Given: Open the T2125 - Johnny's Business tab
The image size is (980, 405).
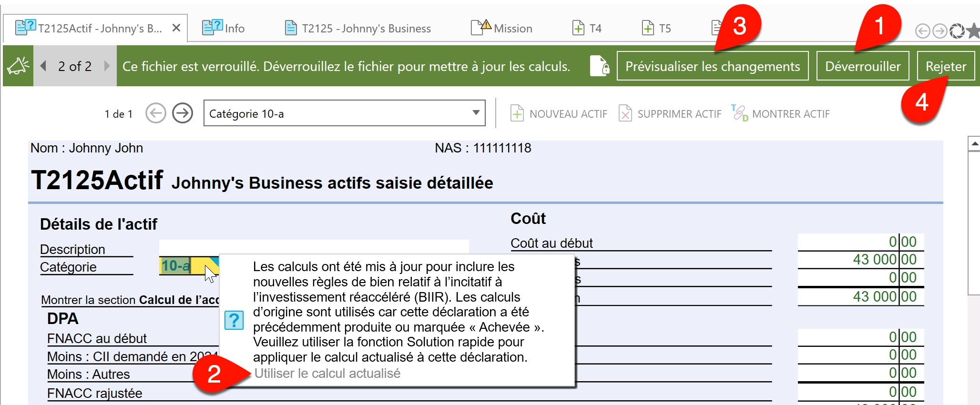Looking at the screenshot, I should [357, 28].
